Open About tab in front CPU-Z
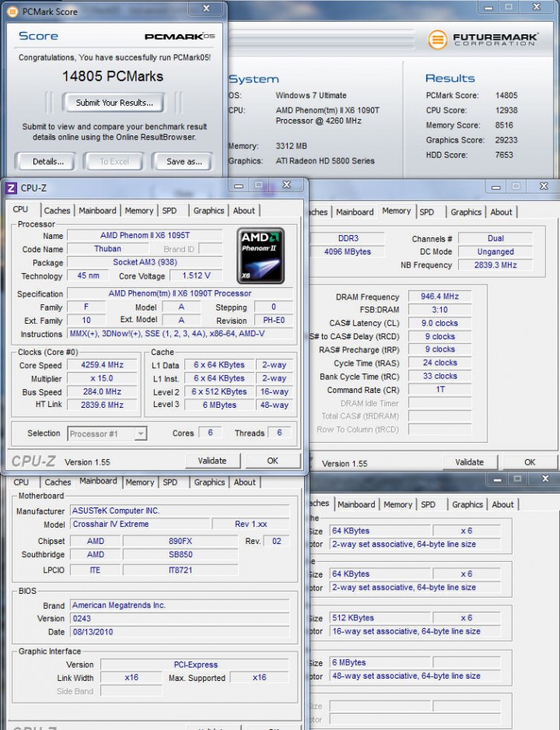560x730 pixels. point(244,211)
